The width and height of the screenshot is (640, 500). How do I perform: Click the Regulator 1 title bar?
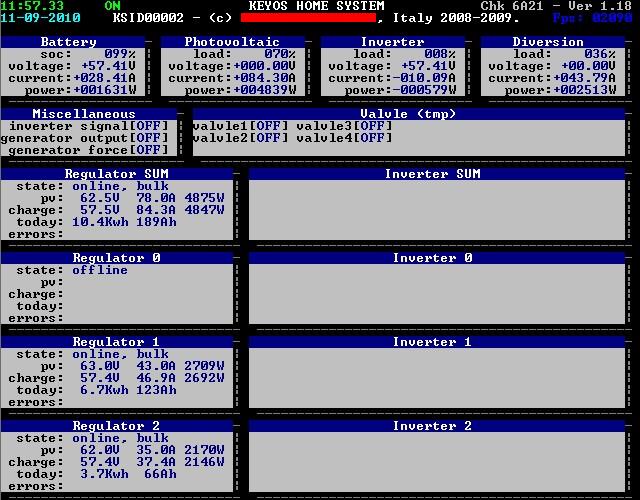pos(117,342)
